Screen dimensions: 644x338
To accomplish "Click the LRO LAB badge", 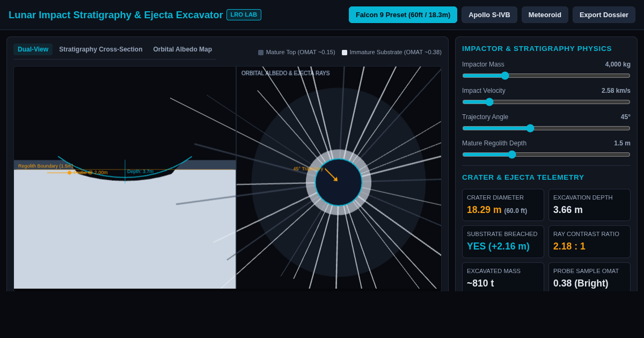I will (x=244, y=15).
